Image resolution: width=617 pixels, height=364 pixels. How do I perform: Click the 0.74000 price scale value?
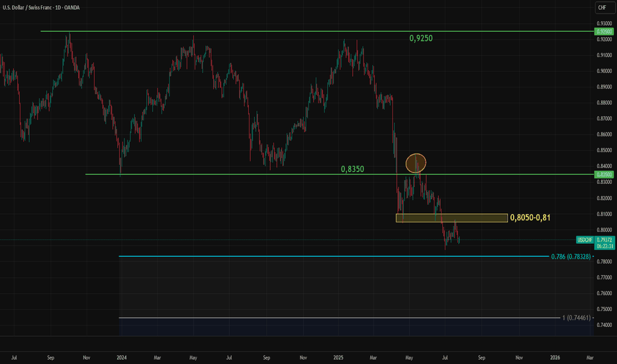point(604,325)
